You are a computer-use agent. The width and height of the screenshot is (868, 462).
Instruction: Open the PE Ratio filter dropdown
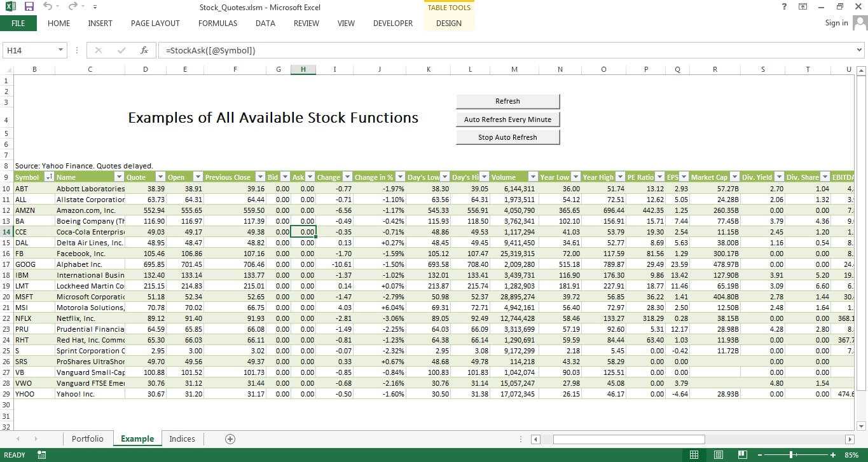[x=660, y=177]
